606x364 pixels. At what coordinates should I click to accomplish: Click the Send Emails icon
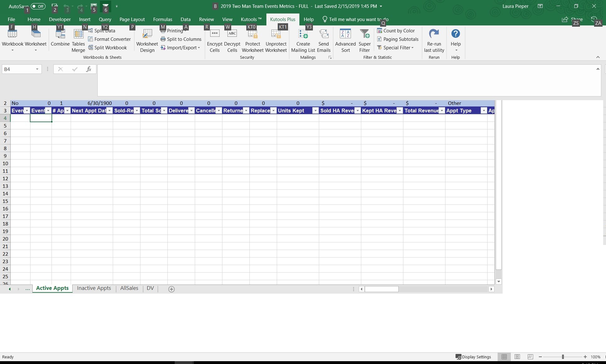pyautogui.click(x=324, y=34)
